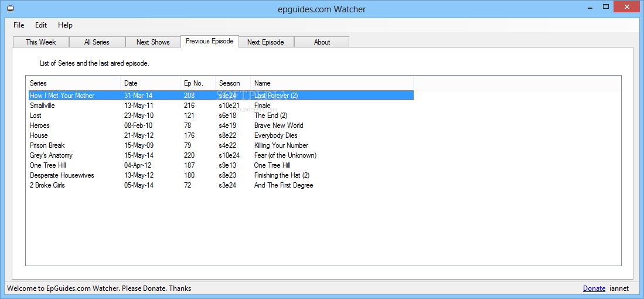Click episode name Brave New World
This screenshot has height=299, width=644.
coord(279,125)
